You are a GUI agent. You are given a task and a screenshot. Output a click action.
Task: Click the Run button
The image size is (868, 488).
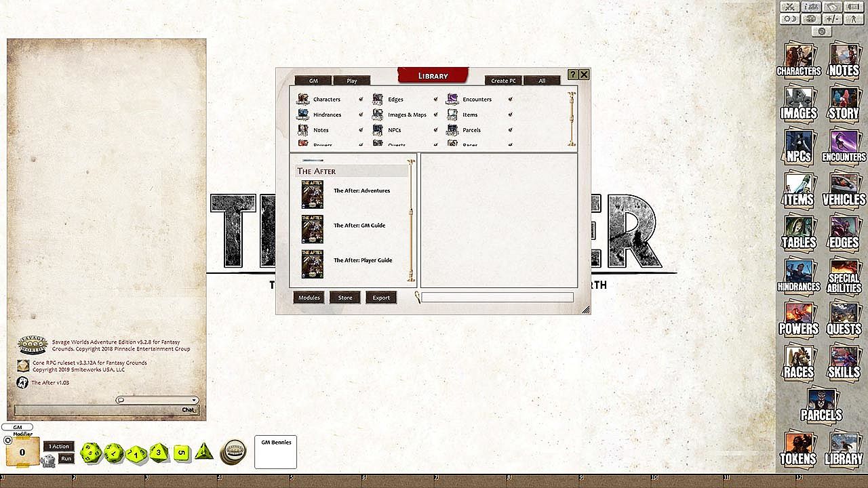(x=66, y=459)
